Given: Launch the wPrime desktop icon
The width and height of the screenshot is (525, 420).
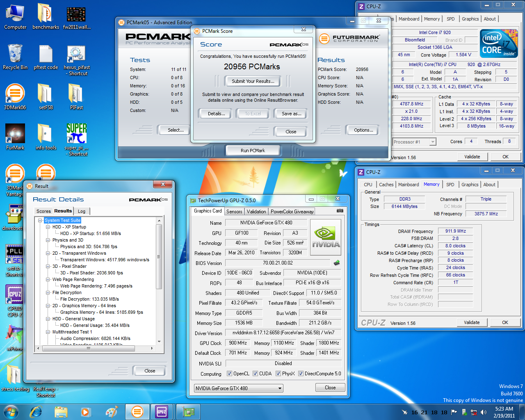Looking at the screenshot, I should pyautogui.click(x=14, y=337).
